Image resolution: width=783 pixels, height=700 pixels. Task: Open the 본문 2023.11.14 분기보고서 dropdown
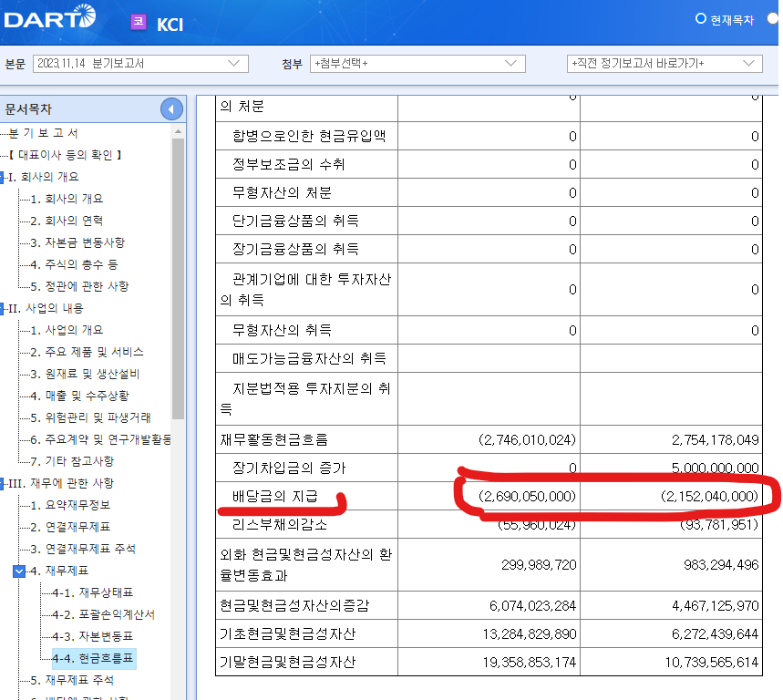140,64
